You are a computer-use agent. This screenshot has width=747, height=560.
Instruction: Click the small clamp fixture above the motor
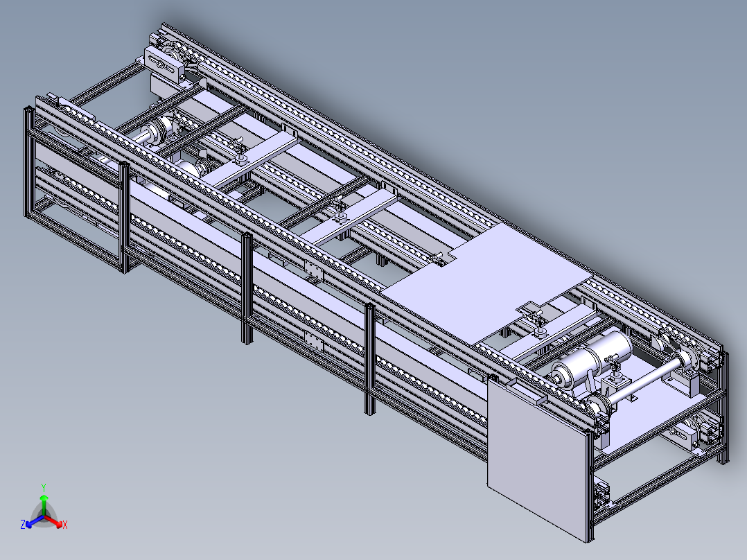(540, 325)
